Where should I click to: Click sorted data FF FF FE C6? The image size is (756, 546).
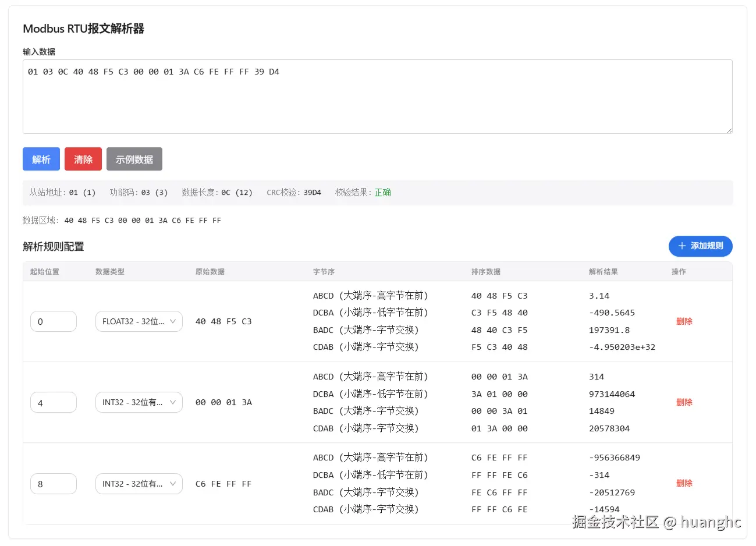point(499,475)
